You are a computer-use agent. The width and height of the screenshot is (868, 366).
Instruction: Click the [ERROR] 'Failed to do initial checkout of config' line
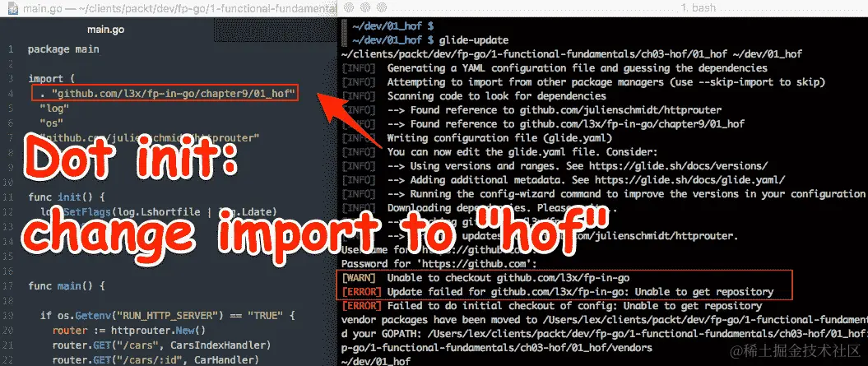click(552, 306)
